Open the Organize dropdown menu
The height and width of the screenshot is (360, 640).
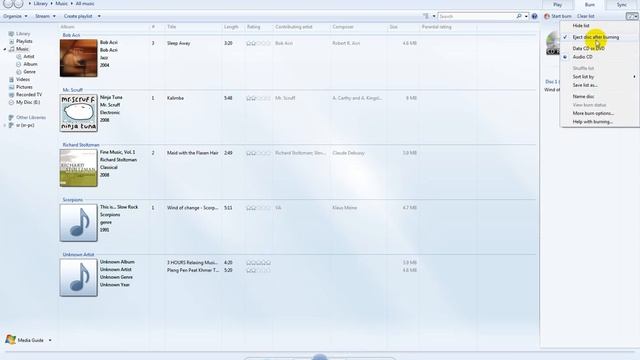(x=15, y=16)
